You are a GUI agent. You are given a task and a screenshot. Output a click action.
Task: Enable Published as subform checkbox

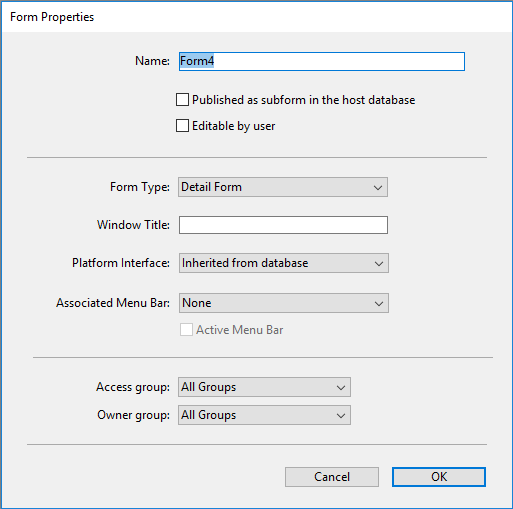pyautogui.click(x=182, y=100)
